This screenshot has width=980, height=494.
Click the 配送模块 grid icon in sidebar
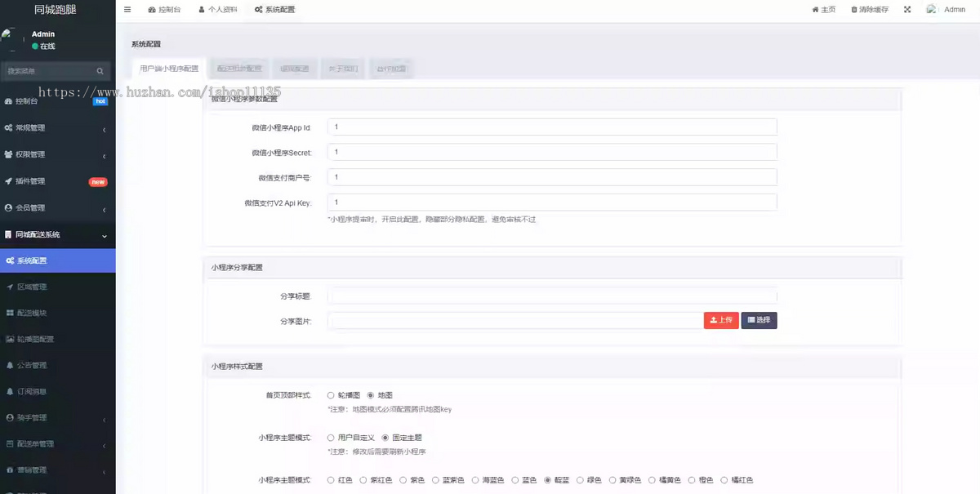click(10, 313)
